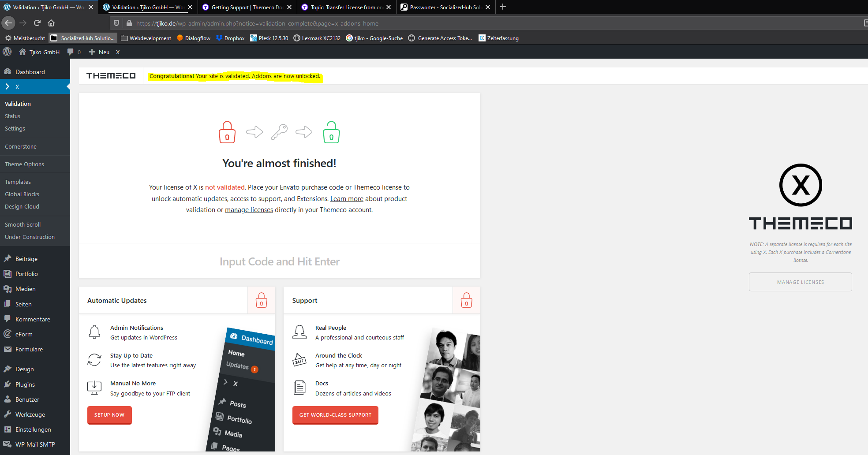Viewport: 868px width, 455px height.
Task: Open SocializerHub Solutions bookmark
Action: coord(83,38)
